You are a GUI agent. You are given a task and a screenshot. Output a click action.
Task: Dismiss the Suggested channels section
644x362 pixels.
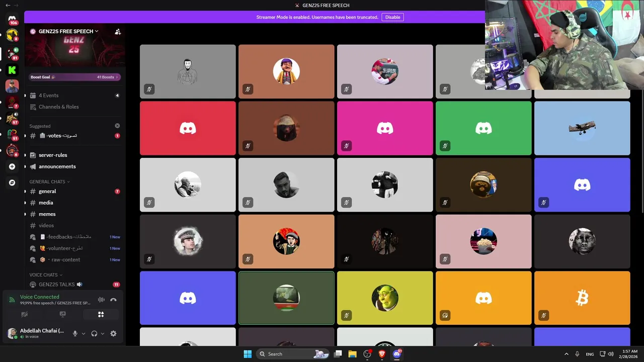click(x=117, y=126)
